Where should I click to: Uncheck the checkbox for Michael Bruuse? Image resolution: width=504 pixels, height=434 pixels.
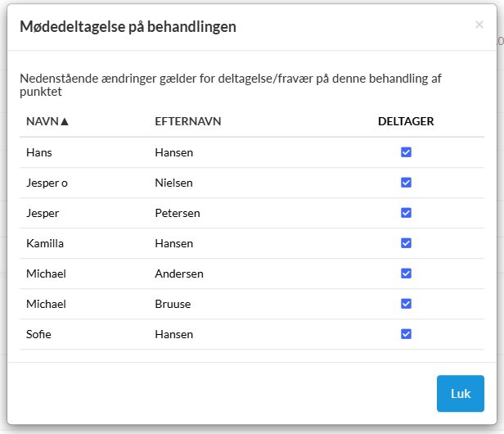click(406, 304)
